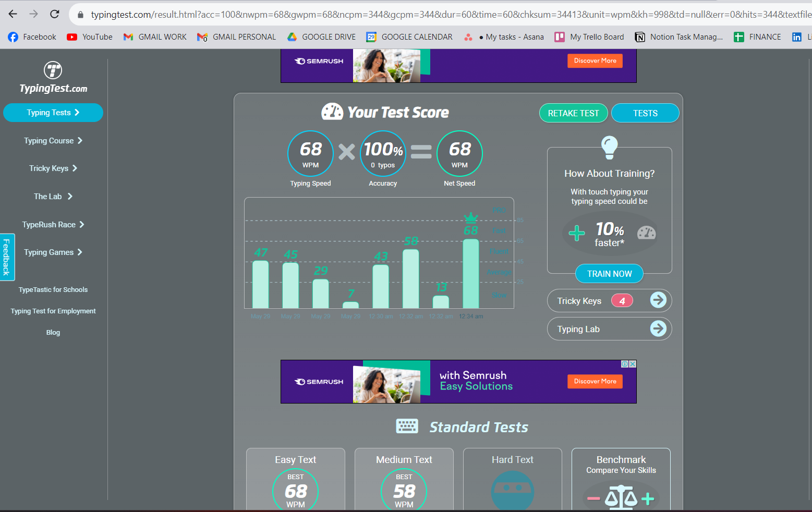
Task: Click the "Standard Tests" heading
Action: point(479,427)
